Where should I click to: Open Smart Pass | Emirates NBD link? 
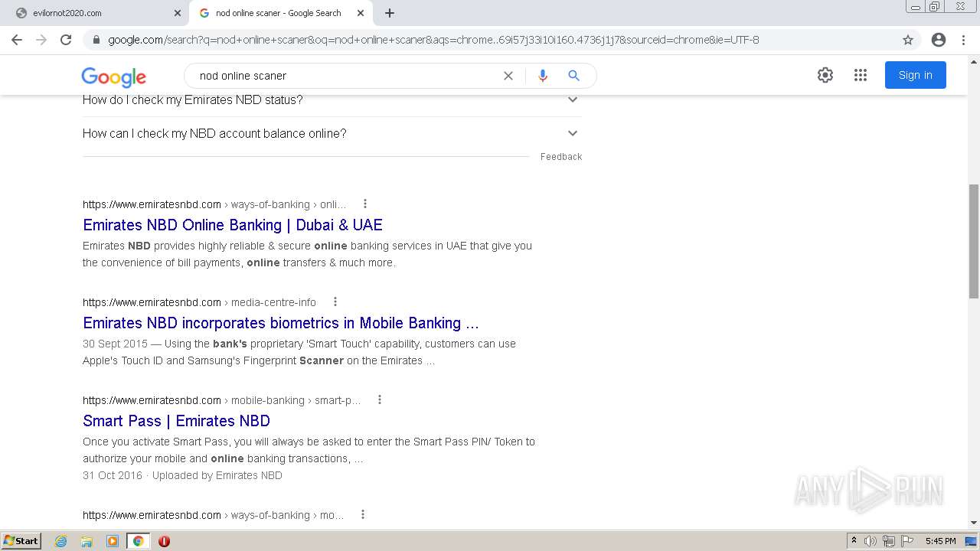(176, 421)
